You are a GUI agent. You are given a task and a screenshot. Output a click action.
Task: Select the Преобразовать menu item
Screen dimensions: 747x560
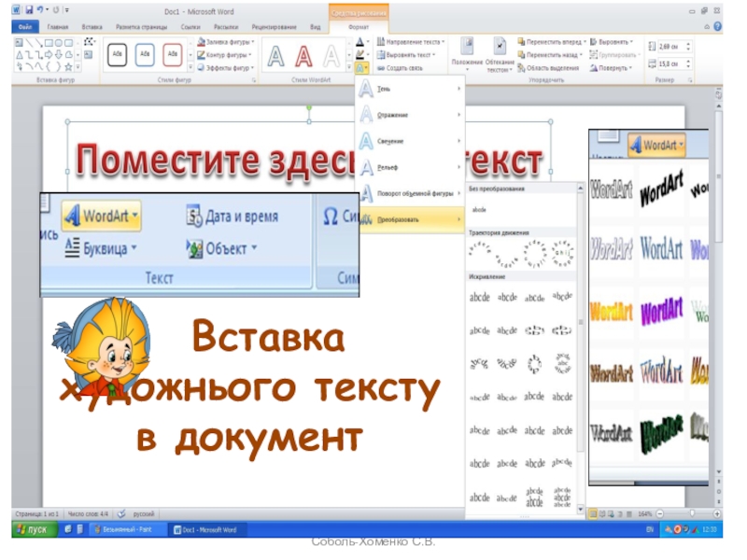(x=410, y=219)
